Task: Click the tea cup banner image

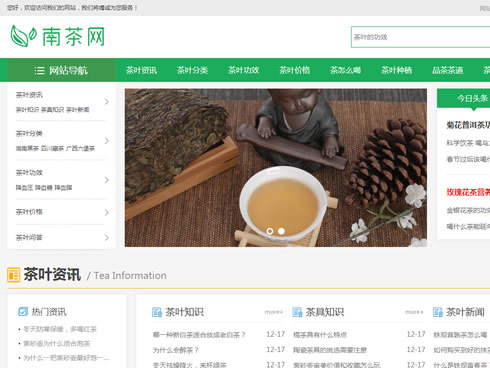Action: (x=276, y=168)
